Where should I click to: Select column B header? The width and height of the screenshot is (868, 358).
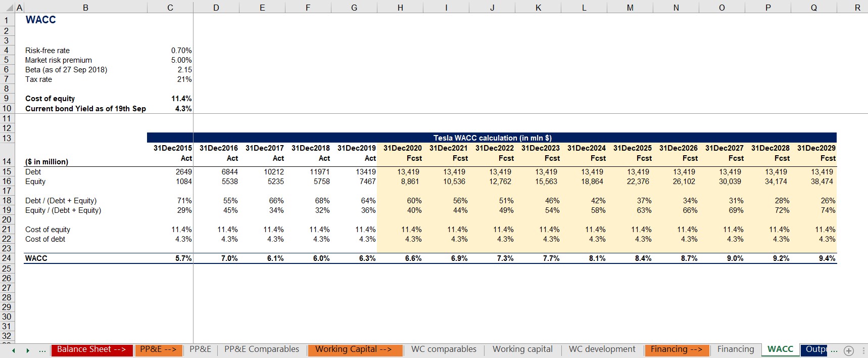[x=85, y=8]
